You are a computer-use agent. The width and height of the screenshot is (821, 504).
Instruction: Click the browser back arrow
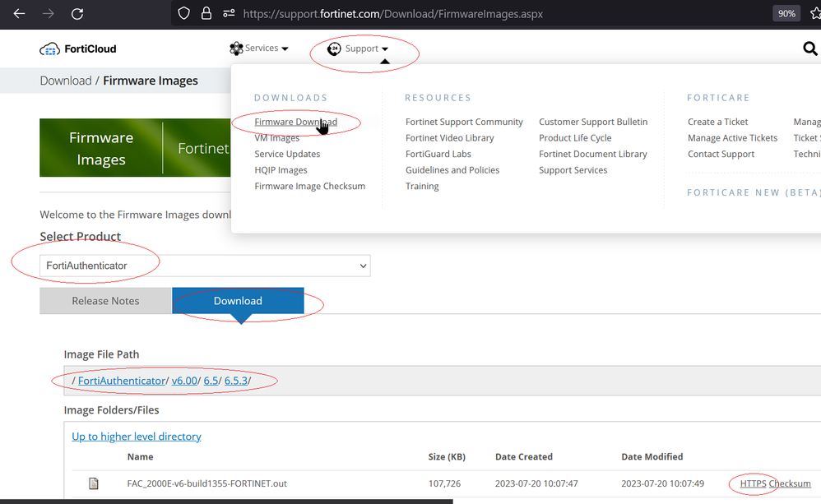click(x=19, y=14)
